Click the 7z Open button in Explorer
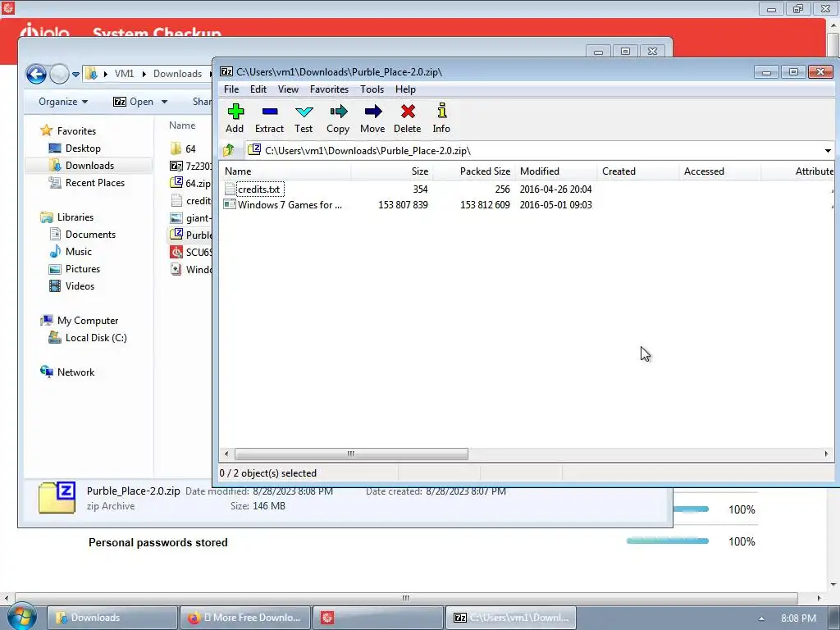Viewport: 840px width, 630px height. (134, 102)
